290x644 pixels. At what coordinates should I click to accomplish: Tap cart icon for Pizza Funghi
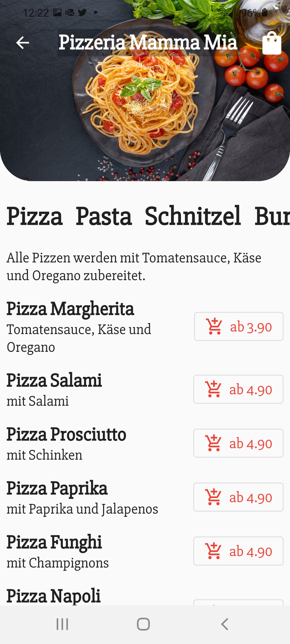[x=213, y=551]
